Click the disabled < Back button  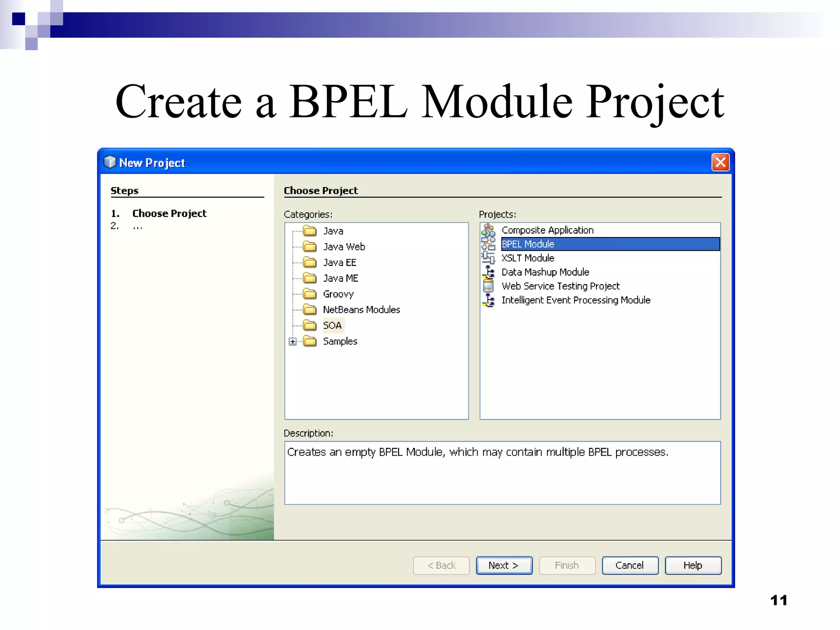tap(441, 566)
